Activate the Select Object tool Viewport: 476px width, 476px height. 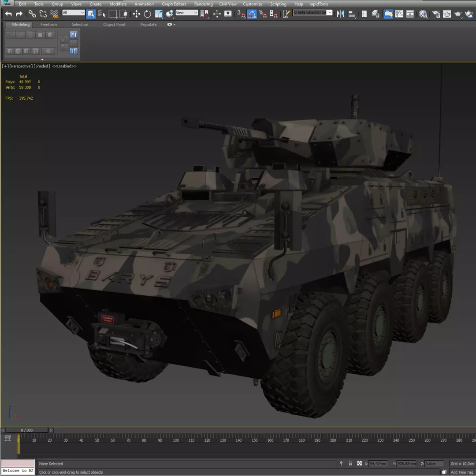(91, 14)
